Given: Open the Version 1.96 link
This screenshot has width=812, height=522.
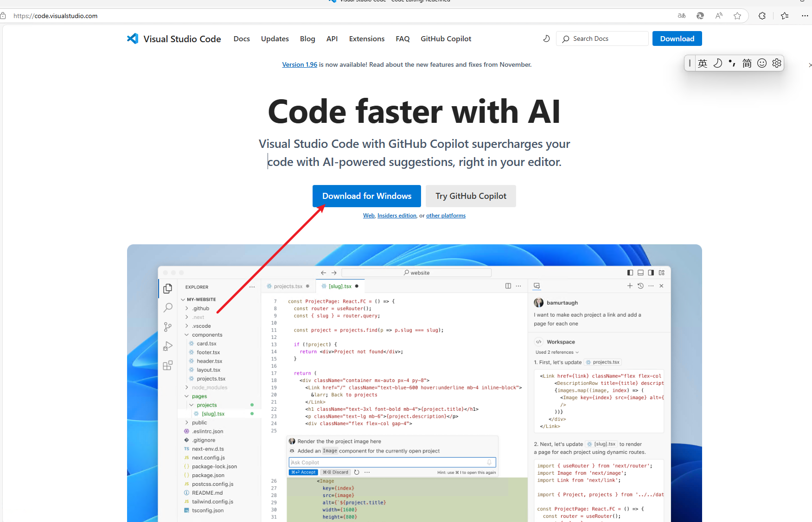Looking at the screenshot, I should (300, 64).
